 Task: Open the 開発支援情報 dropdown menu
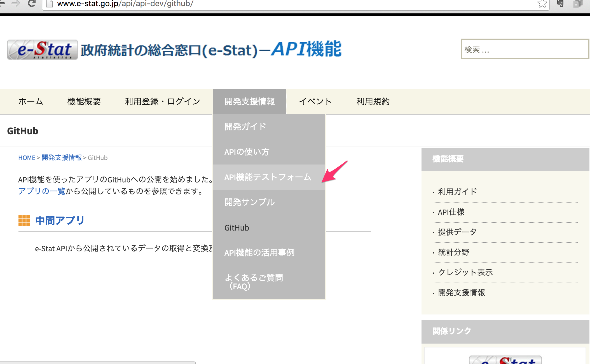pyautogui.click(x=249, y=101)
